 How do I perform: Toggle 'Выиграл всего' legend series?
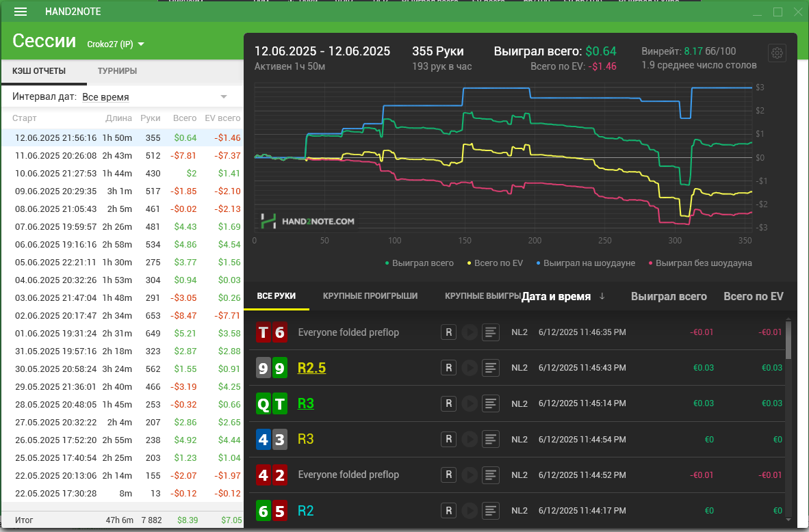(x=420, y=263)
